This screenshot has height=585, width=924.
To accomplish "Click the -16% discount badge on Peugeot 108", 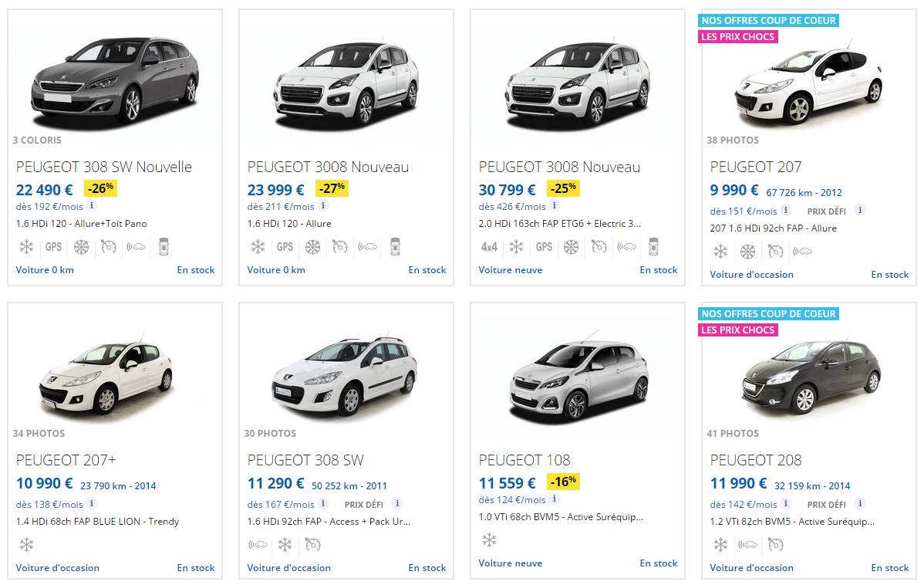I will point(563,482).
